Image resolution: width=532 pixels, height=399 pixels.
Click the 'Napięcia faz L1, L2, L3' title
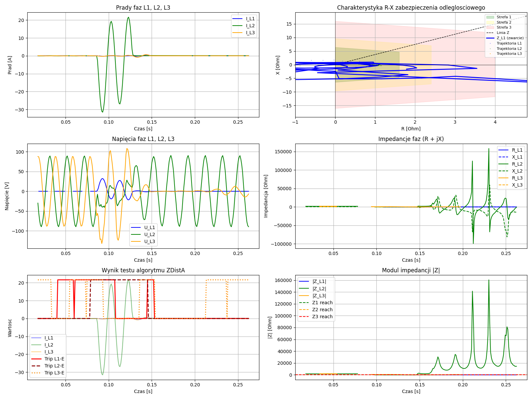coord(143,139)
